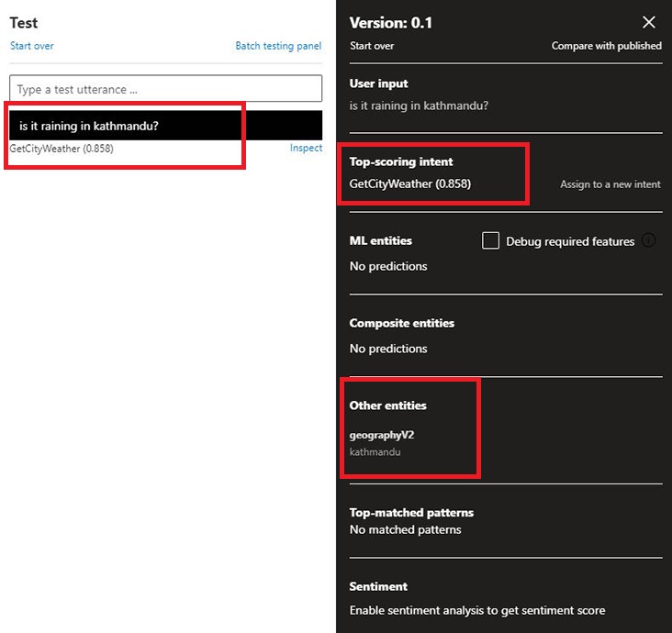Click Assign to a new intent
672x633 pixels.
pyautogui.click(x=610, y=184)
